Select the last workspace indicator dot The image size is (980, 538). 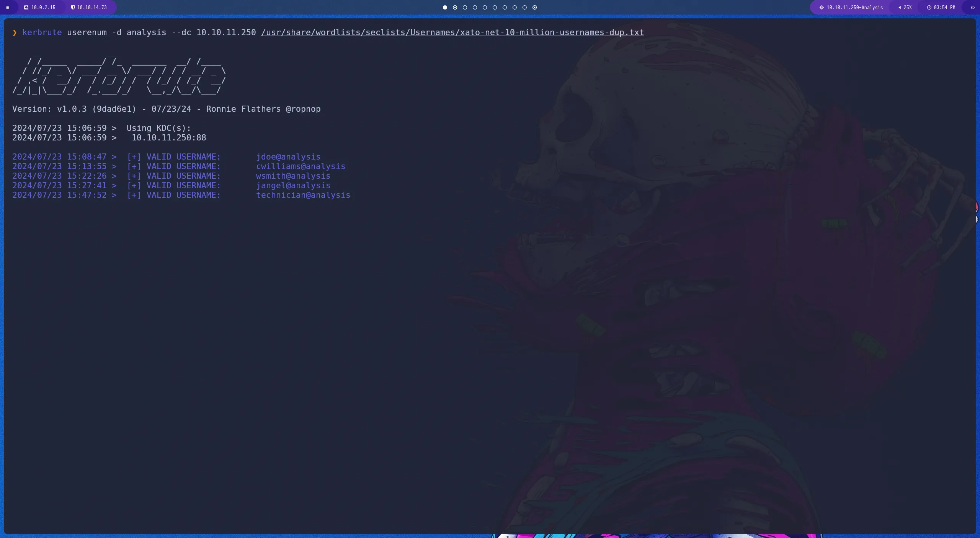point(534,7)
